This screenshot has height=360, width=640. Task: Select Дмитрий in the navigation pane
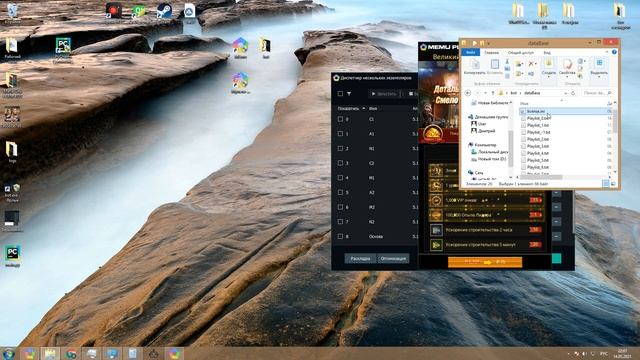tap(486, 131)
